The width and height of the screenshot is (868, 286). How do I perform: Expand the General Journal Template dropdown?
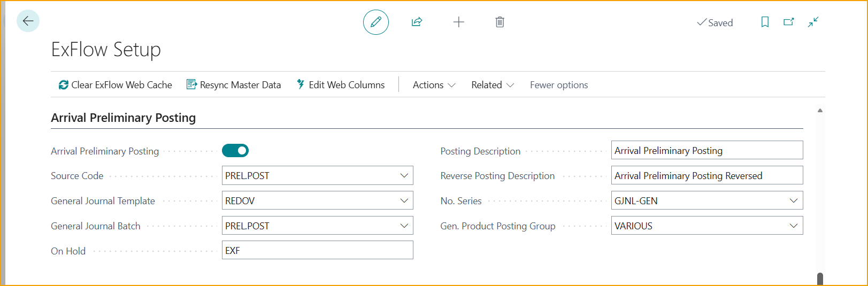point(404,200)
